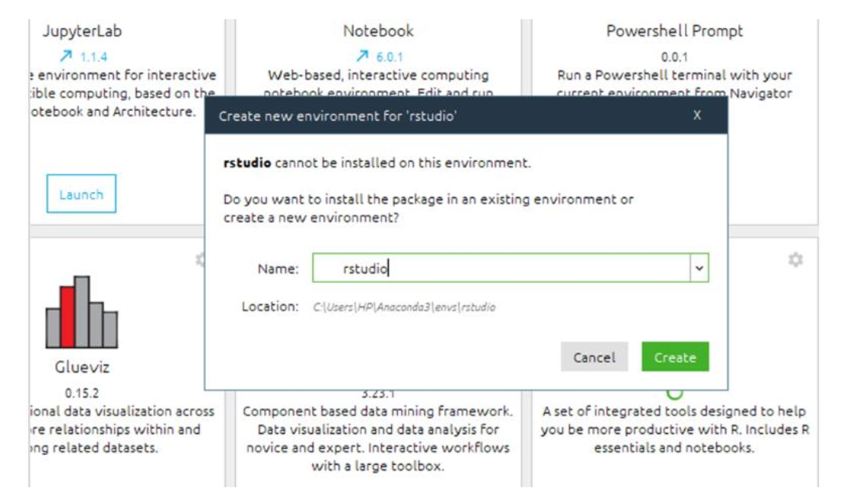Click the 'rstudio cannot be installed' message
Screen dimensions: 864x504
coord(377,163)
